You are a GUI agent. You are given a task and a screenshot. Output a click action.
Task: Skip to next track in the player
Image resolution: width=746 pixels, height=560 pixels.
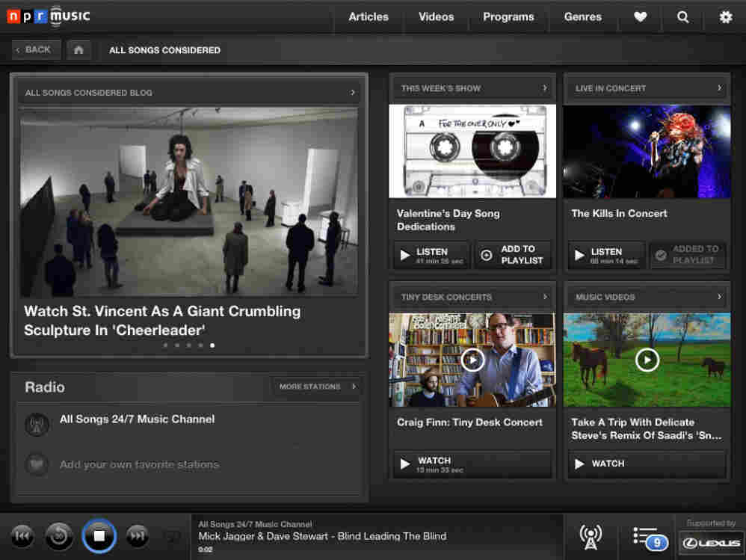(137, 536)
